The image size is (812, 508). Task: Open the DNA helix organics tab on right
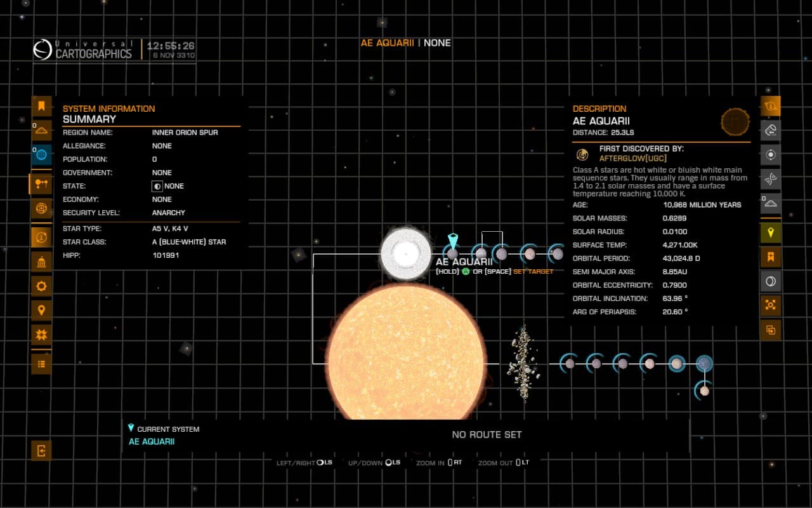click(771, 179)
